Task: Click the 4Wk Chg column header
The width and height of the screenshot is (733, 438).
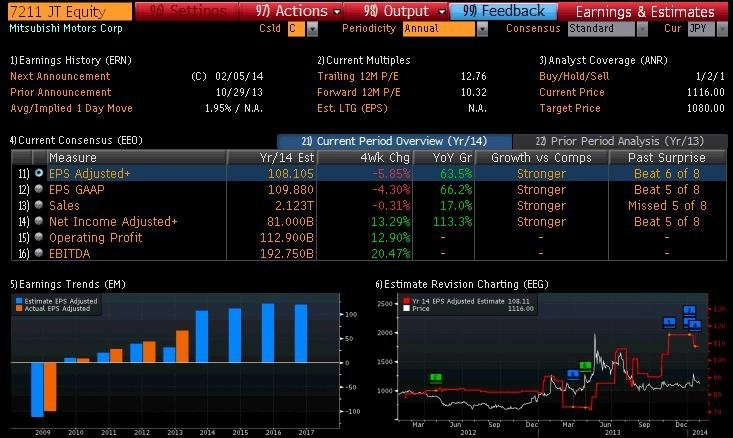Action: (365, 158)
